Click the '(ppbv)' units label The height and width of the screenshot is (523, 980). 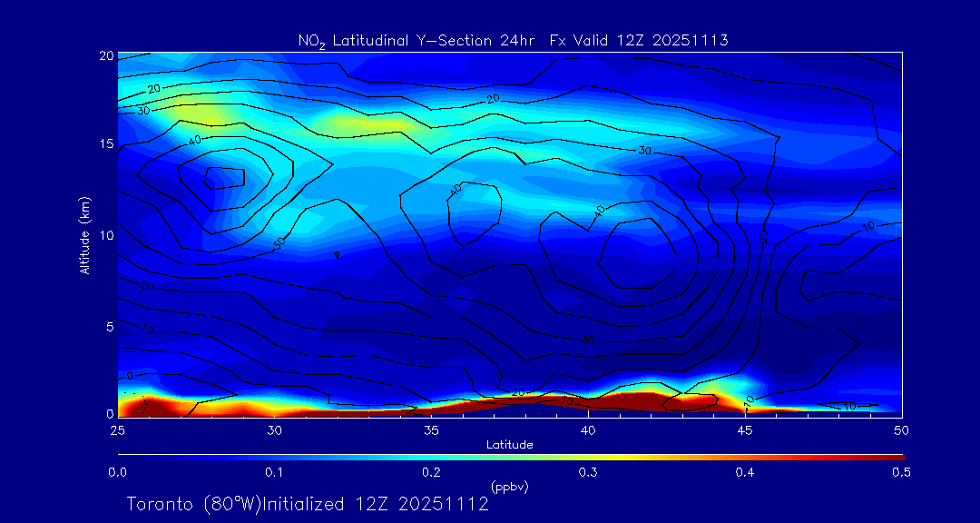[510, 487]
